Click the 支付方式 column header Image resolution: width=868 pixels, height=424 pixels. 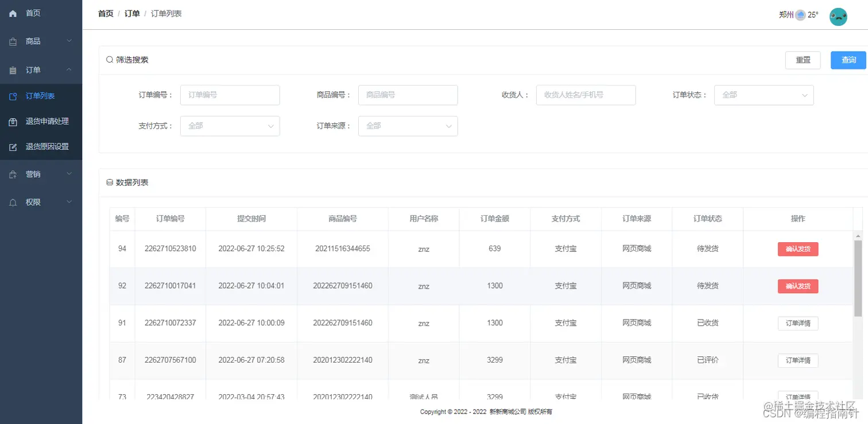coord(565,219)
